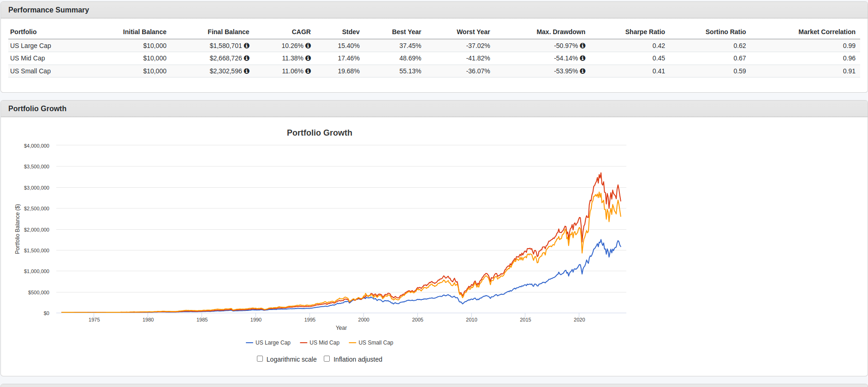Click info icon beside -53.95% max drawdown
Viewport: 868px width, 387px height.
pos(583,71)
